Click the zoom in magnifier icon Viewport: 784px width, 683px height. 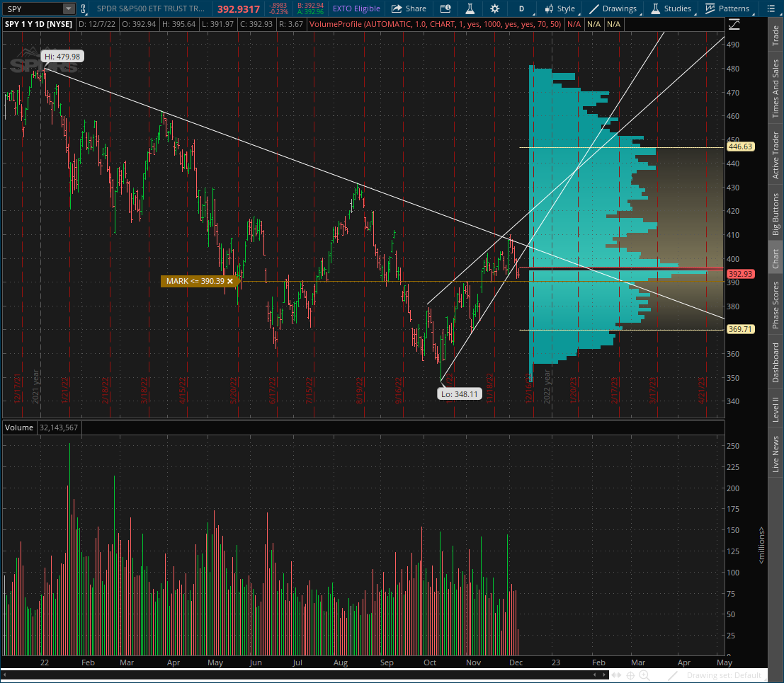(644, 675)
